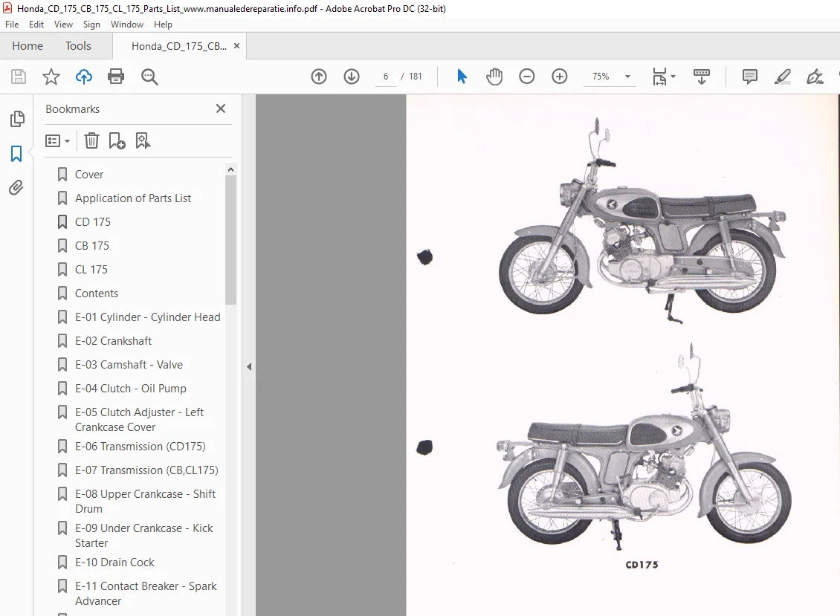Image resolution: width=840 pixels, height=616 pixels.
Task: Open E-09 Under Crankcase - Kick Starter bookmark
Action: click(x=143, y=536)
